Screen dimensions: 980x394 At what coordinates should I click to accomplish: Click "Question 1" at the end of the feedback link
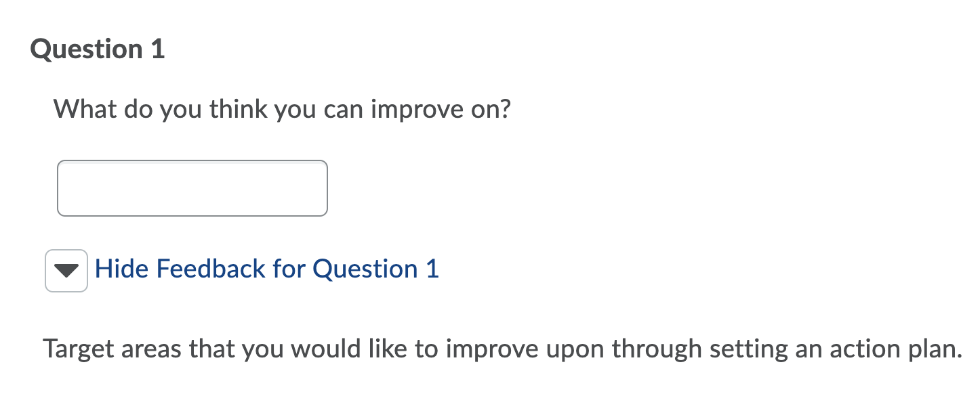pos(375,269)
